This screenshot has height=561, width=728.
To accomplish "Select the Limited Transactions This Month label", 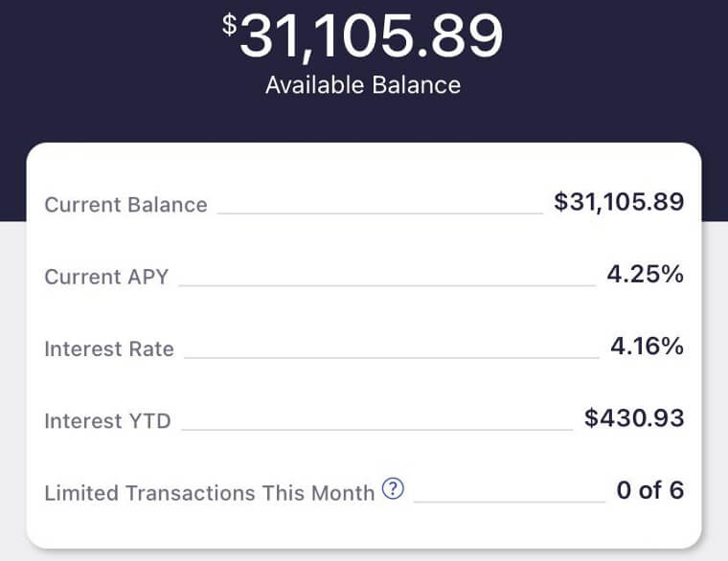I will point(209,493).
